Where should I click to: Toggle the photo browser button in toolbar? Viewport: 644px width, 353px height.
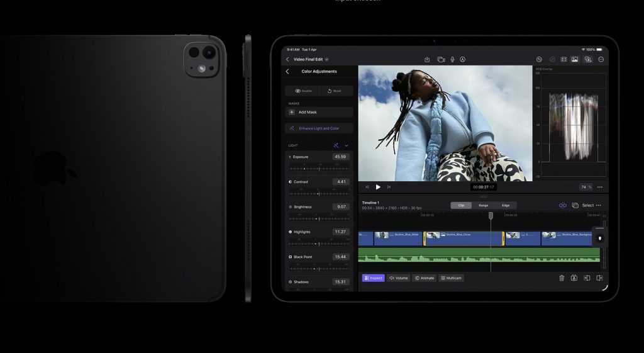point(575,59)
